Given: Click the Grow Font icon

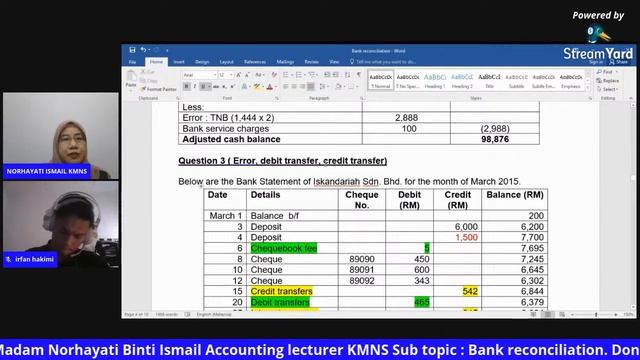Looking at the screenshot, I should tap(239, 75).
